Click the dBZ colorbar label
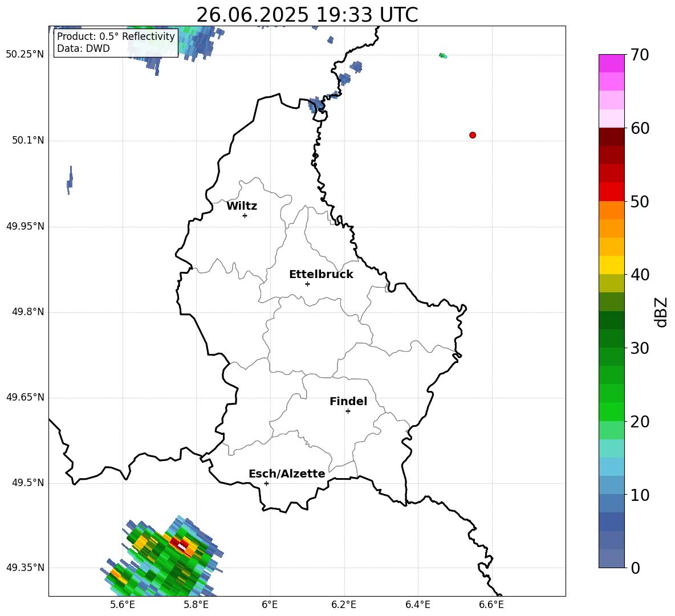This screenshot has width=675, height=616. pos(661,312)
